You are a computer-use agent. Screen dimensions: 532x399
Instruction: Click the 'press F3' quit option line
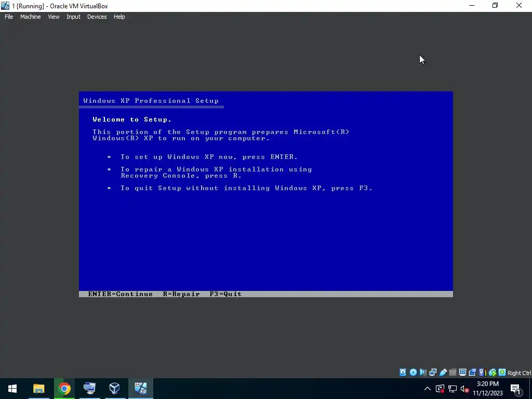246,188
